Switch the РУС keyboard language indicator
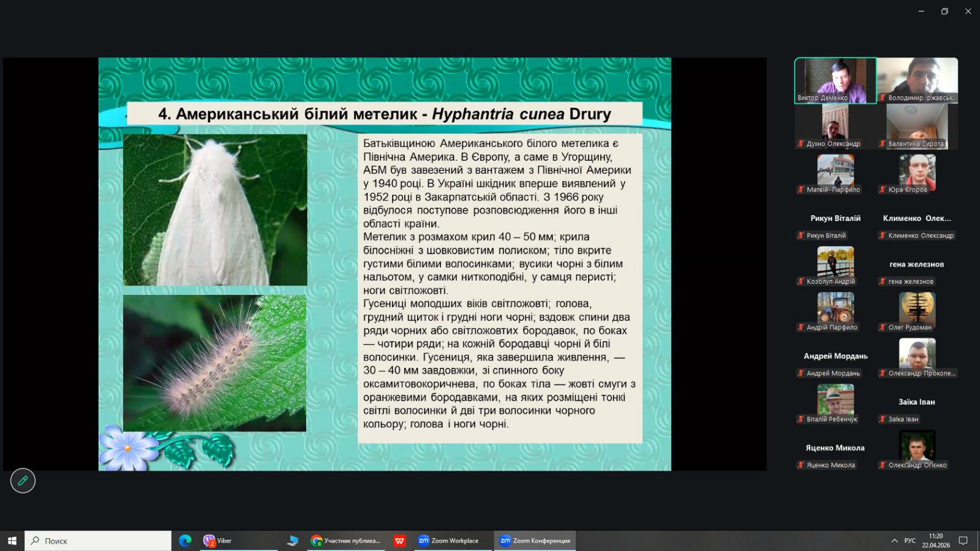The width and height of the screenshot is (980, 551). (910, 541)
